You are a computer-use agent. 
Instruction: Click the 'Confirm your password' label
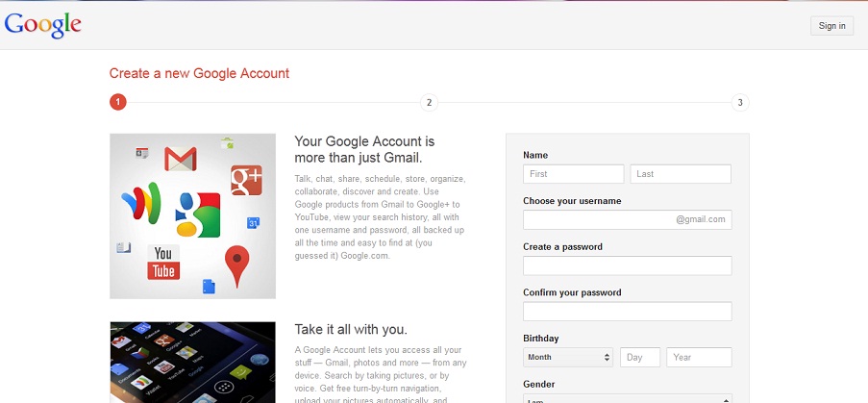point(572,292)
